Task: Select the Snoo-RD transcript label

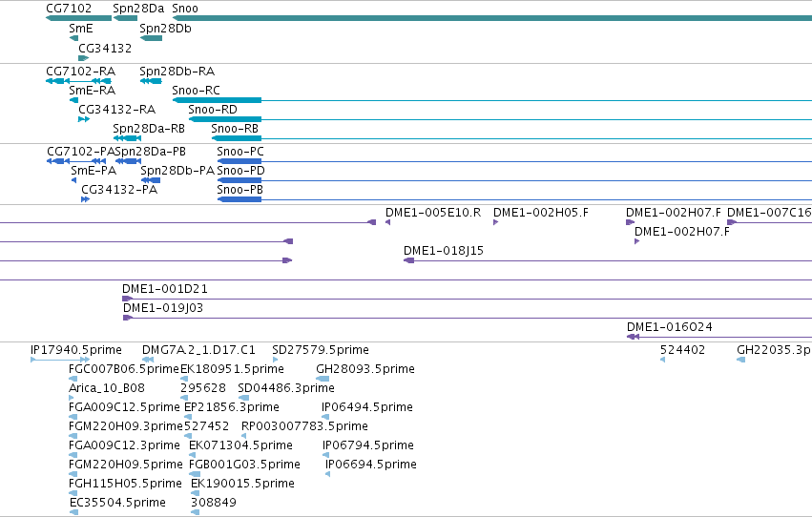Action: pyautogui.click(x=213, y=109)
